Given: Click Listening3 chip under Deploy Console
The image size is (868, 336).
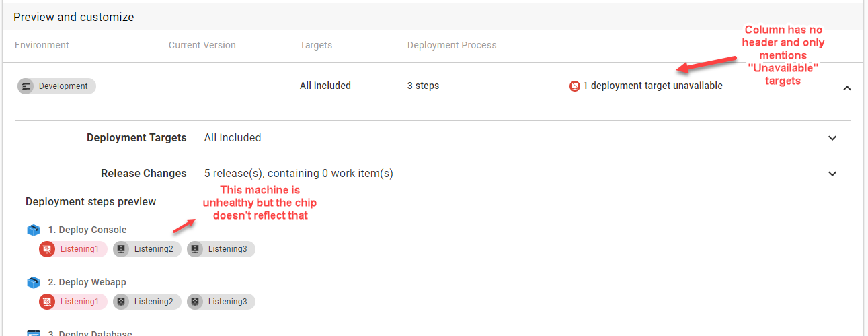Looking at the screenshot, I should pyautogui.click(x=221, y=249).
